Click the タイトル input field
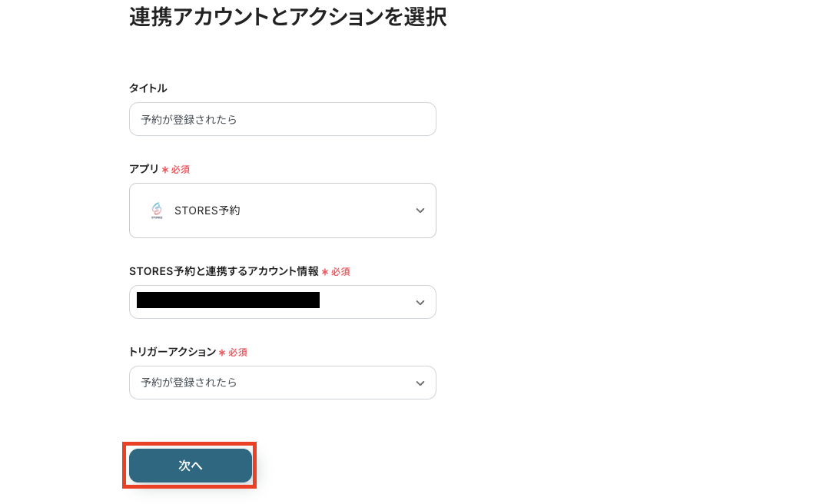Viewport: 813px width, 504px height. point(282,119)
